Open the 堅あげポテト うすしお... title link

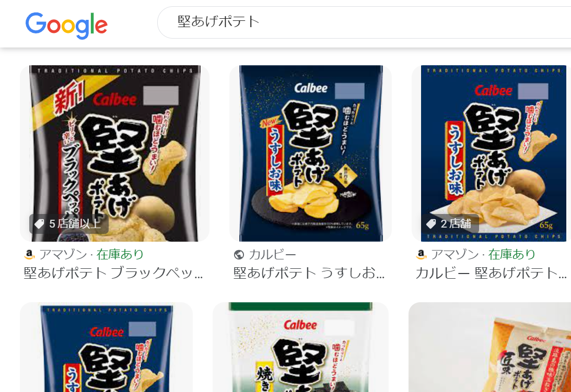coord(309,273)
